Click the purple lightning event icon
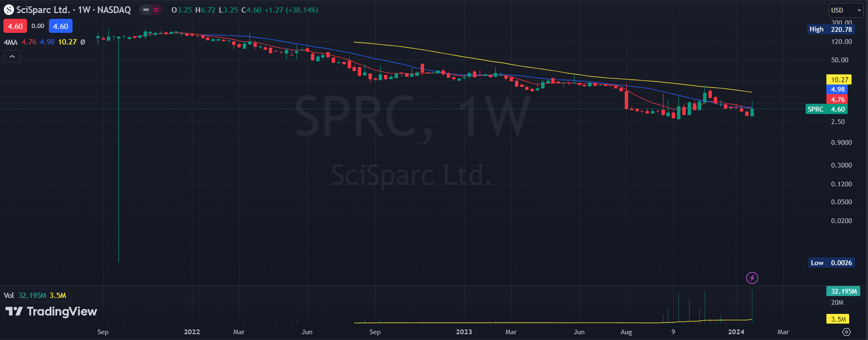The image size is (868, 340). (752, 278)
